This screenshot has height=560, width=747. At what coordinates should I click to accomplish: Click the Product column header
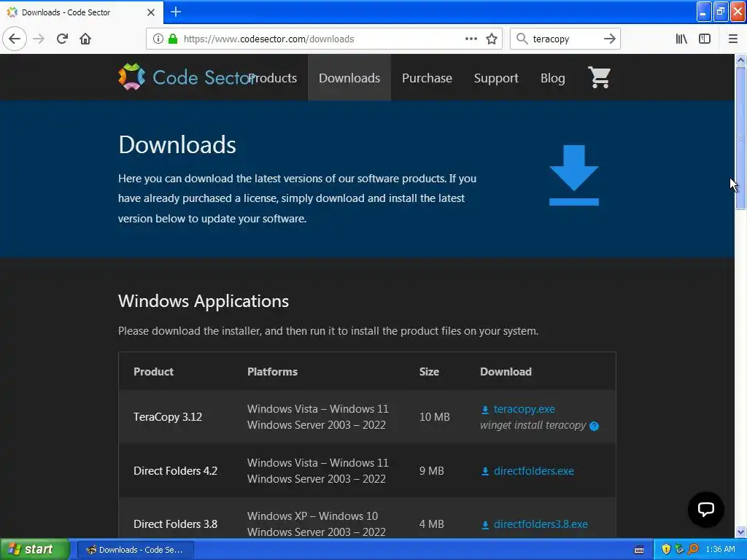pyautogui.click(x=153, y=372)
